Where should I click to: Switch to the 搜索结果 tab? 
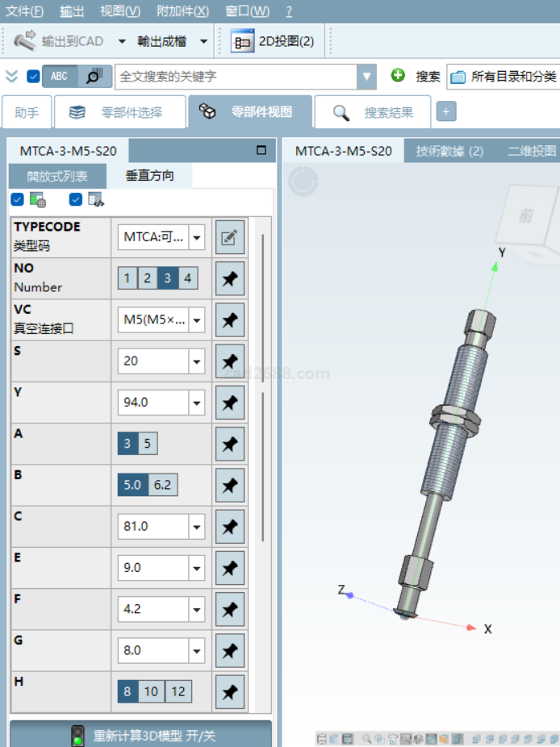(373, 112)
